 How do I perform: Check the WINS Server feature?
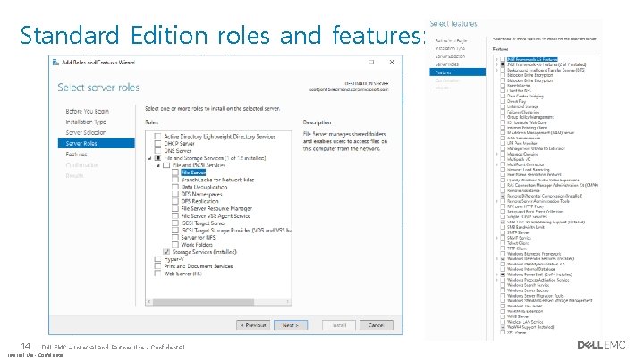tap(503, 316)
